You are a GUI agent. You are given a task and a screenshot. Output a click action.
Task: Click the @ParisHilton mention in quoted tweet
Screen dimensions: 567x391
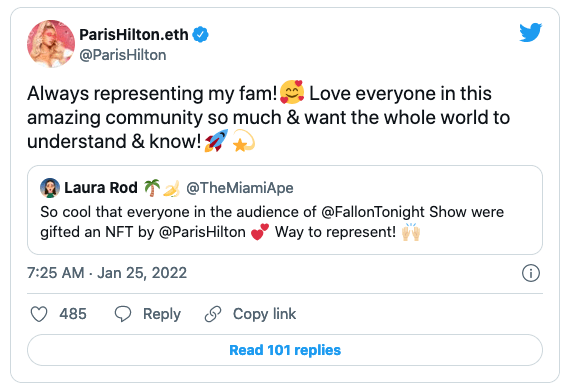202,232
